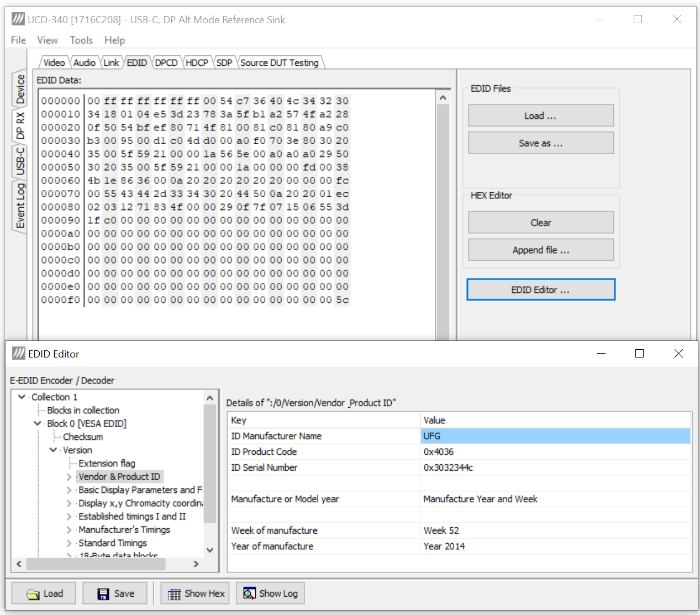Click the Load ... EDID file button
This screenshot has height=615, width=700.
pos(541,115)
